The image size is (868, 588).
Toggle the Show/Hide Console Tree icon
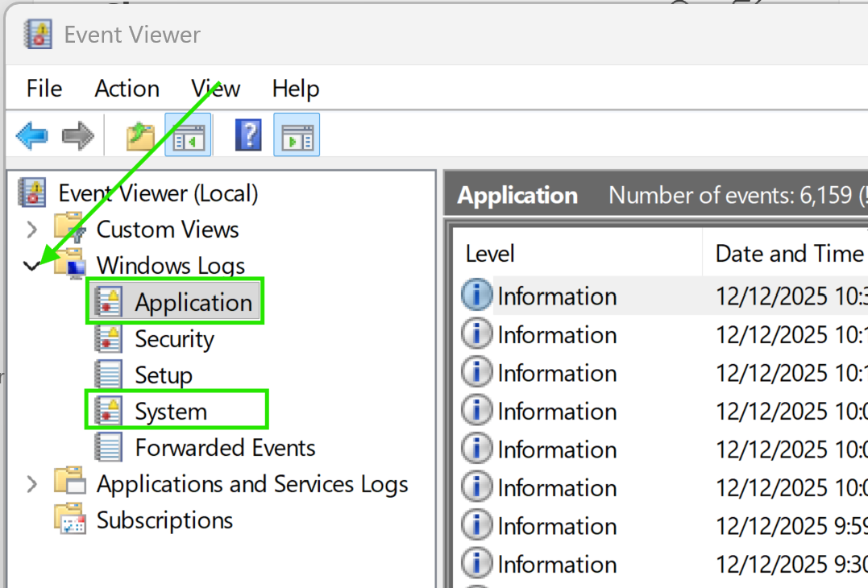point(189,135)
